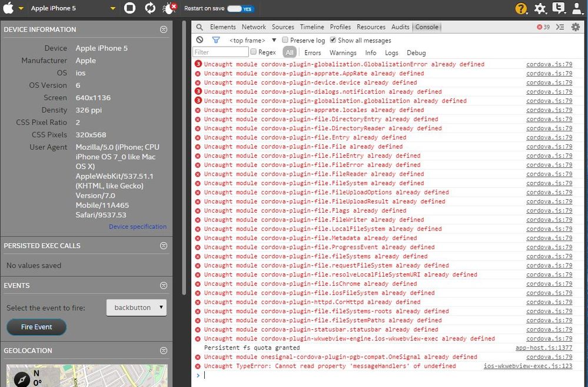
Task: Click the DevTools search magnifier icon
Action: (200, 27)
